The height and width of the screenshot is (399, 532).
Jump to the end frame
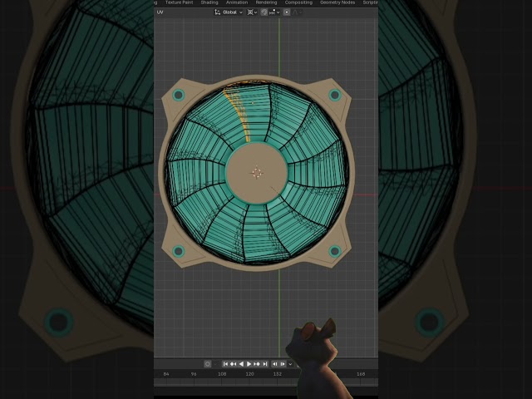point(265,364)
